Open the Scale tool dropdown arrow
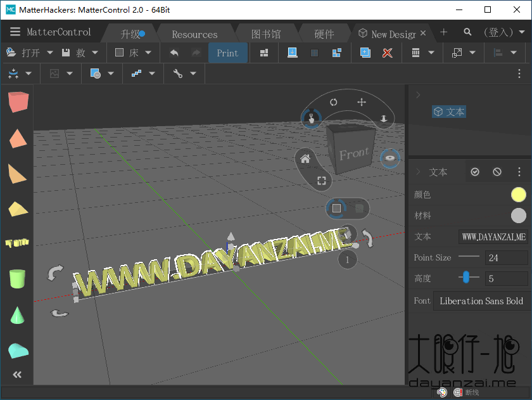532x400 pixels. [472, 53]
